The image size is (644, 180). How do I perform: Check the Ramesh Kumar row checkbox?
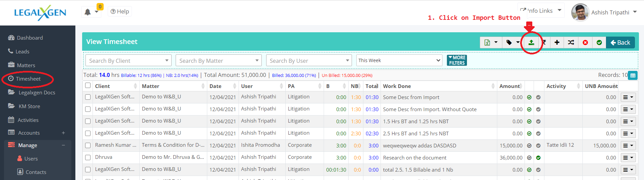pos(88,145)
